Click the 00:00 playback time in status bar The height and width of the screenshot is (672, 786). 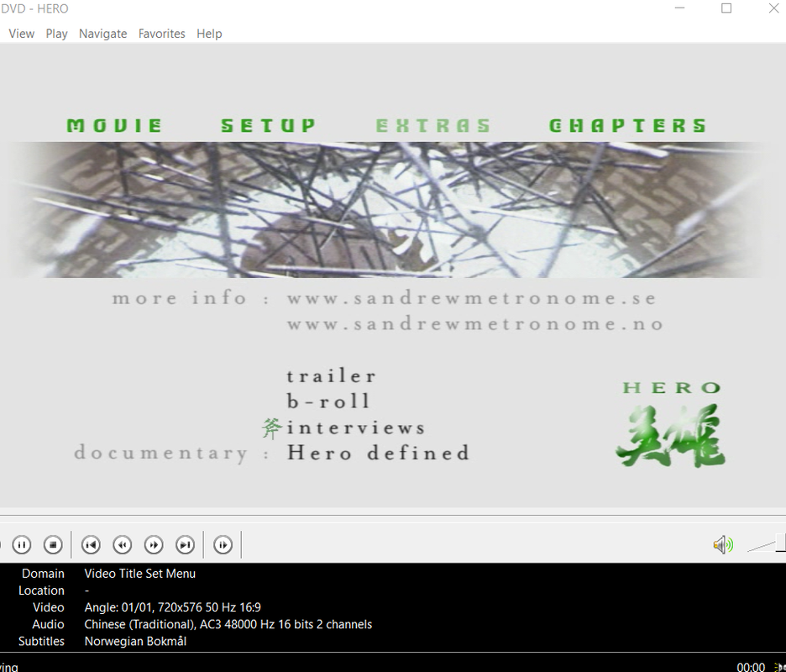751,666
